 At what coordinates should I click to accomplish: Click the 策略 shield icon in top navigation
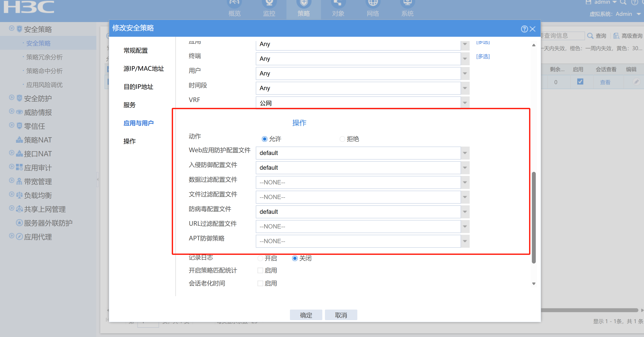tap(304, 3)
